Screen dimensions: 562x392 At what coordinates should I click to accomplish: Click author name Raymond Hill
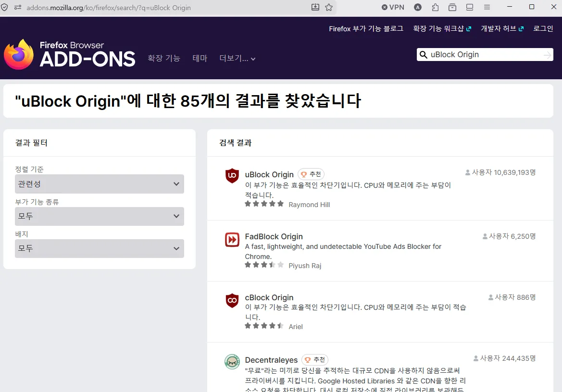309,205
